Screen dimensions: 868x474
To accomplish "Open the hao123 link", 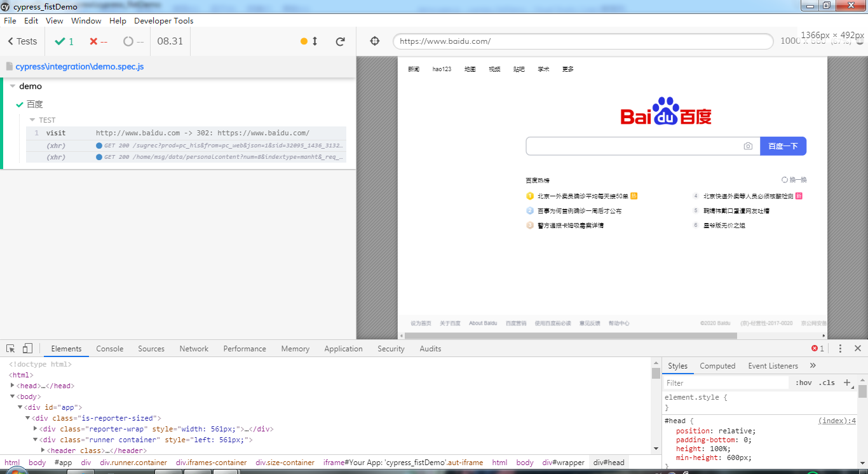I will click(x=442, y=69).
